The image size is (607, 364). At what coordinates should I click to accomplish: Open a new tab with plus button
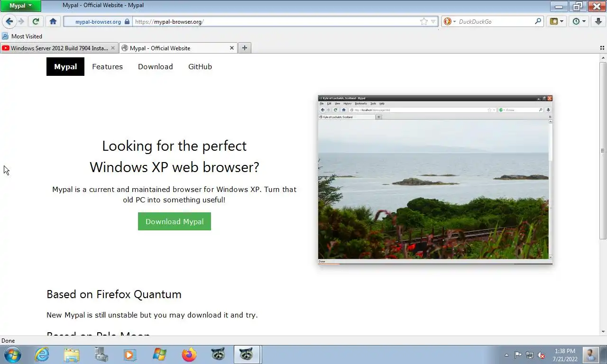[x=244, y=48]
